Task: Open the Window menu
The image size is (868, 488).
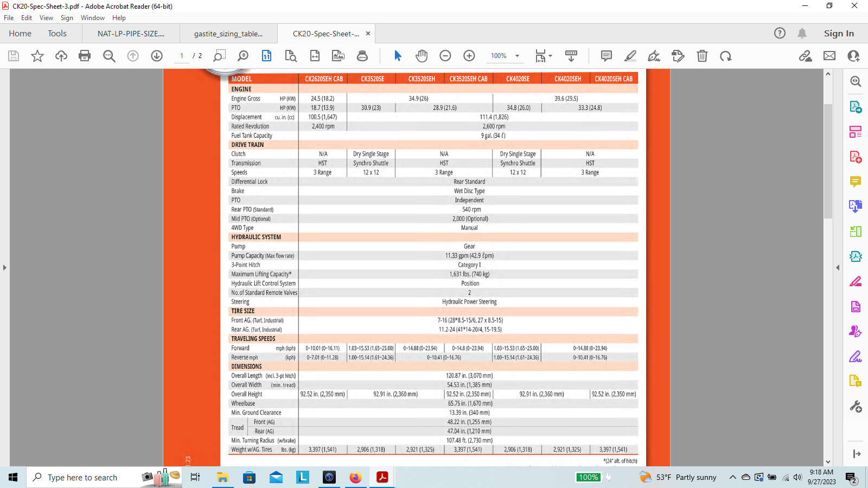Action: 93,18
